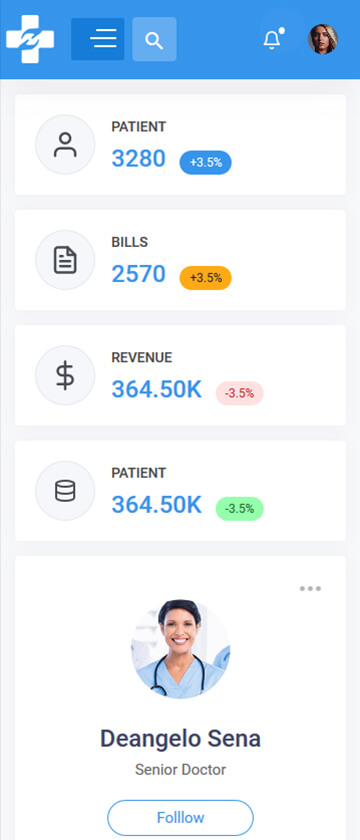The height and width of the screenshot is (840, 360).
Task: Click the document icon in Bills card
Action: (x=65, y=260)
